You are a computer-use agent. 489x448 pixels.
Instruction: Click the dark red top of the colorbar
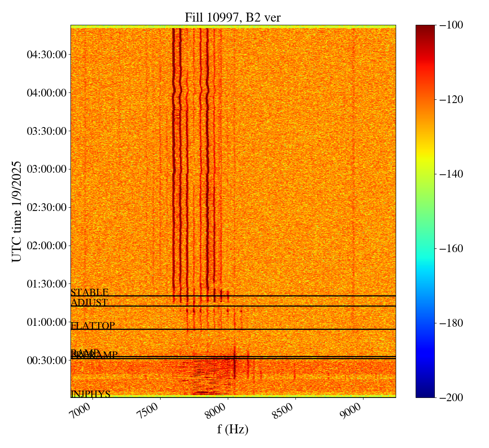[425, 28]
